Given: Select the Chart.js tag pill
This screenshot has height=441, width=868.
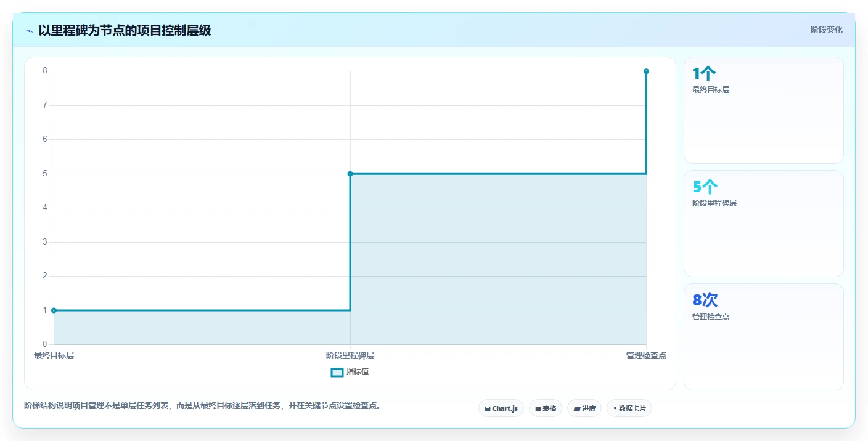Looking at the screenshot, I should coord(501,408).
